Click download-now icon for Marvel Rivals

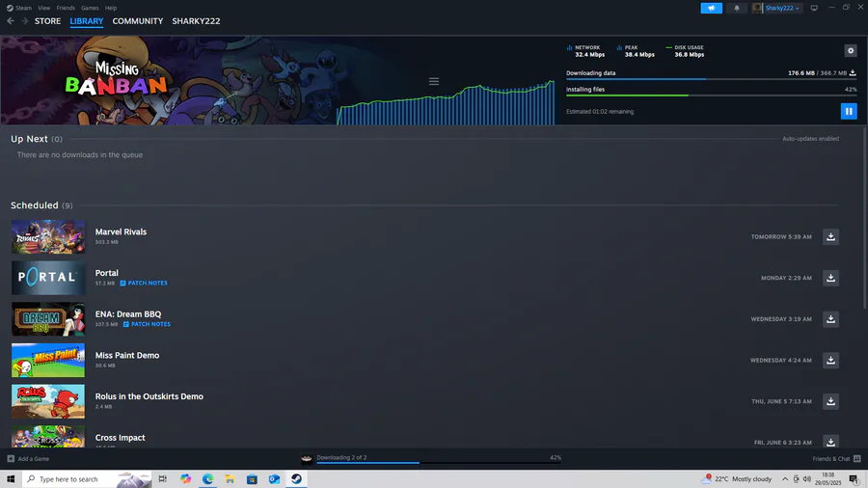pyautogui.click(x=830, y=237)
